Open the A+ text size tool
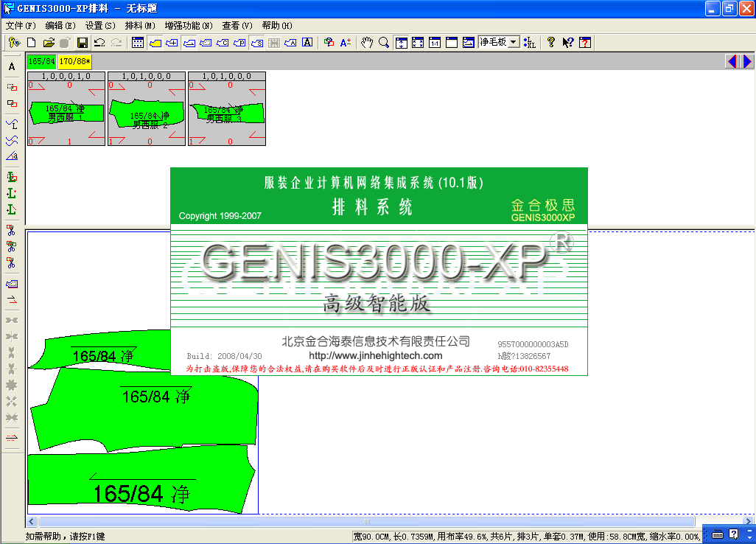The height and width of the screenshot is (544, 756). pos(346,43)
